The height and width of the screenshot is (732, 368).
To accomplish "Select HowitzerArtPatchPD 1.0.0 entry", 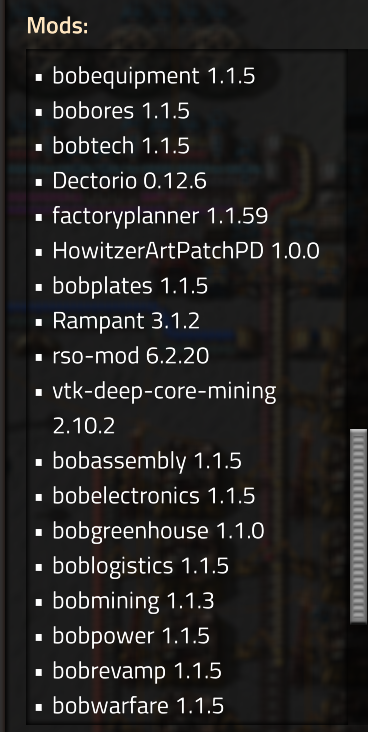I will 186,251.
